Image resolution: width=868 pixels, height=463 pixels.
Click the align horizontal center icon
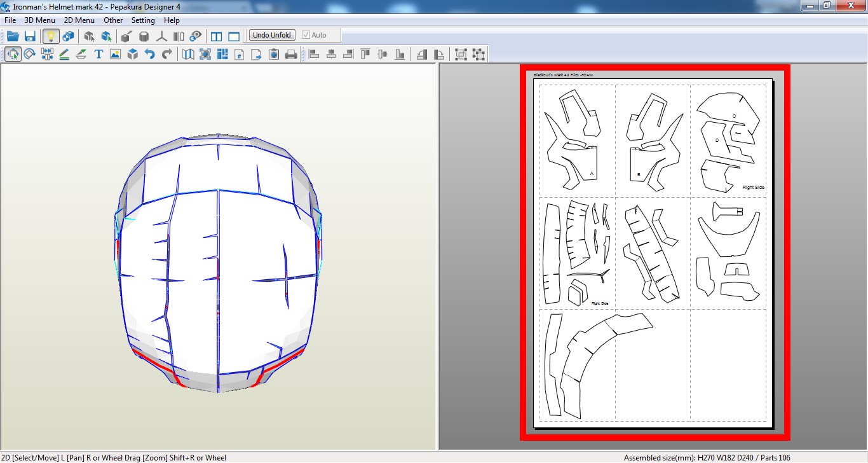click(331, 54)
